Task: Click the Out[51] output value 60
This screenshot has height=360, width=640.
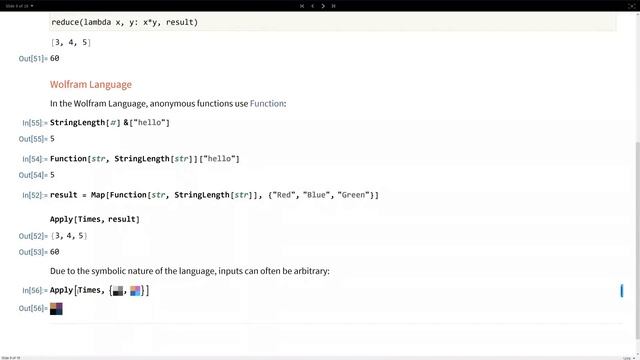Action: [x=55, y=58]
